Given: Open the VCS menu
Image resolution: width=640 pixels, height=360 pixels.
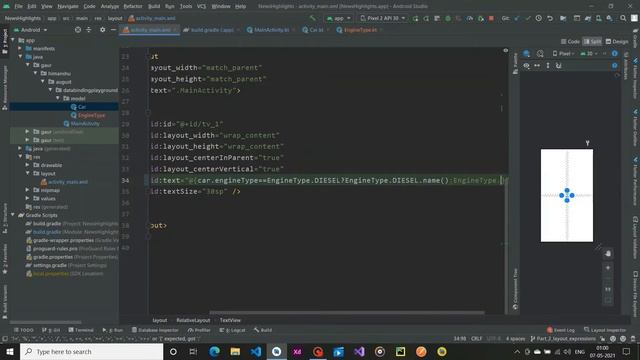Looking at the screenshot, I should [x=201, y=6].
